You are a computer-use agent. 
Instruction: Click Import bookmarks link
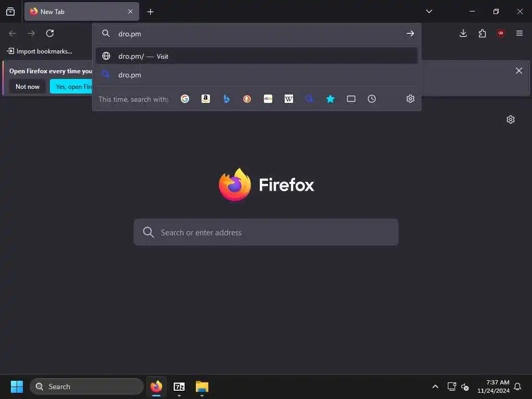(39, 51)
